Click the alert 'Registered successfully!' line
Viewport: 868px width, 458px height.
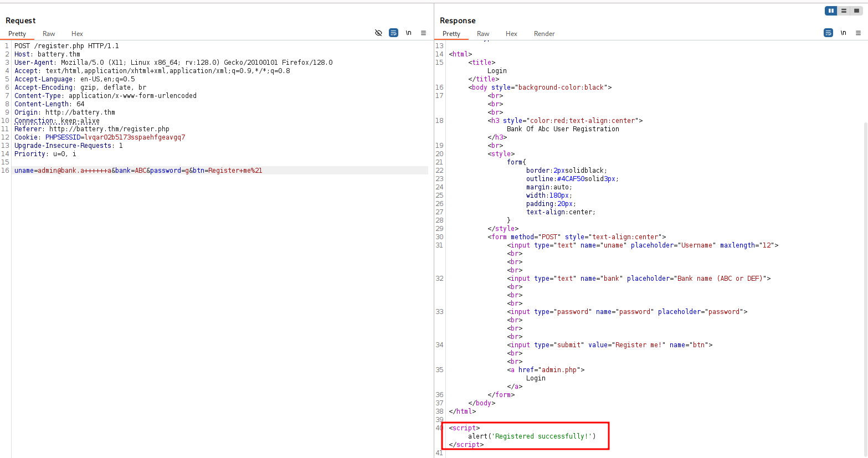532,436
